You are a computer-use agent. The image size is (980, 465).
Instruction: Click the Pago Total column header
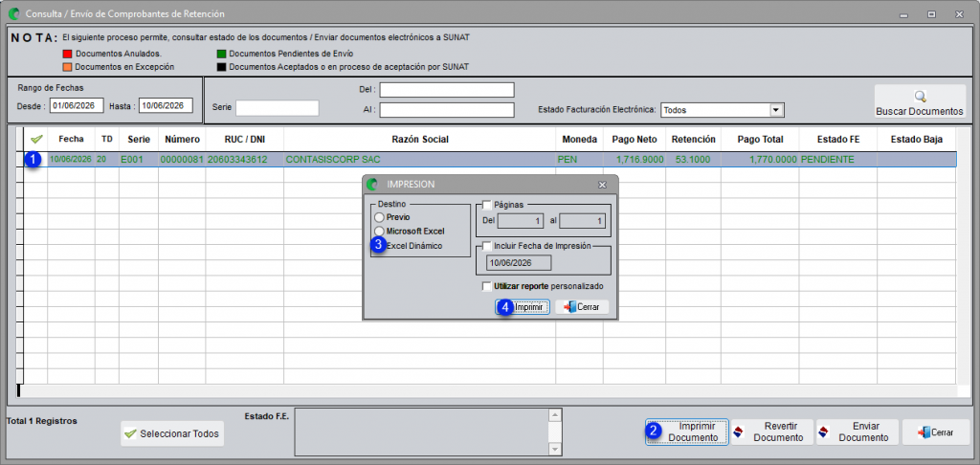(x=759, y=140)
